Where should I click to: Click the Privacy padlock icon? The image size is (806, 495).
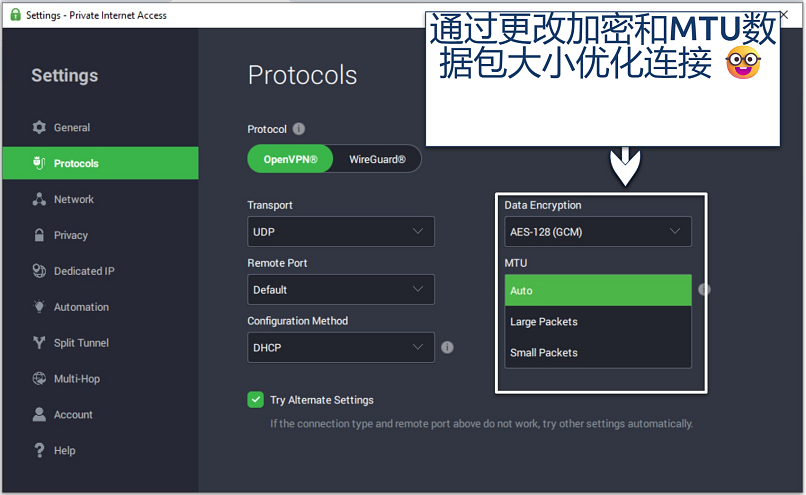pyautogui.click(x=39, y=235)
